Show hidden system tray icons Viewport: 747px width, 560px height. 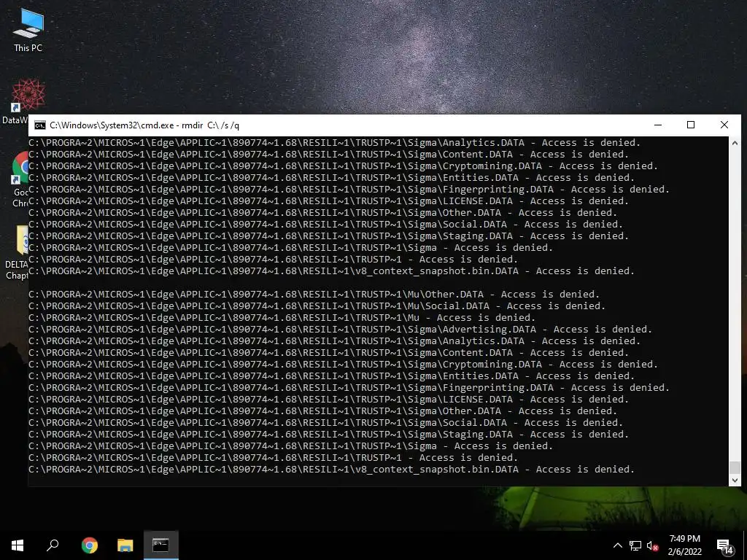pyautogui.click(x=617, y=545)
